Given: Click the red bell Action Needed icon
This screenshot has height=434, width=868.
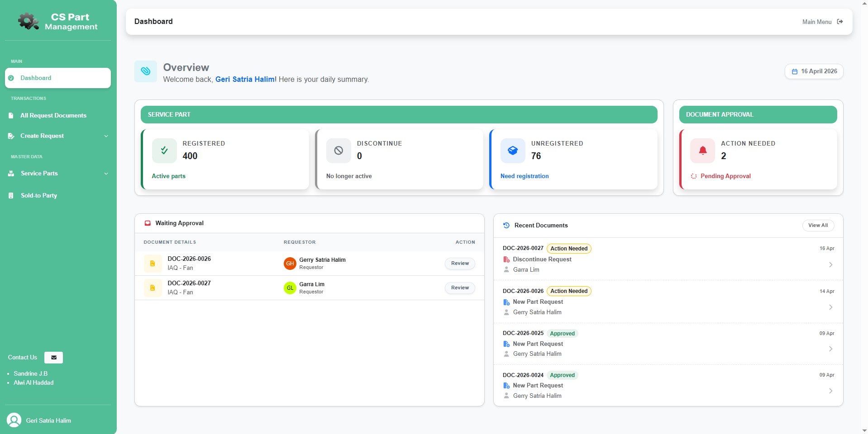Looking at the screenshot, I should coord(702,151).
